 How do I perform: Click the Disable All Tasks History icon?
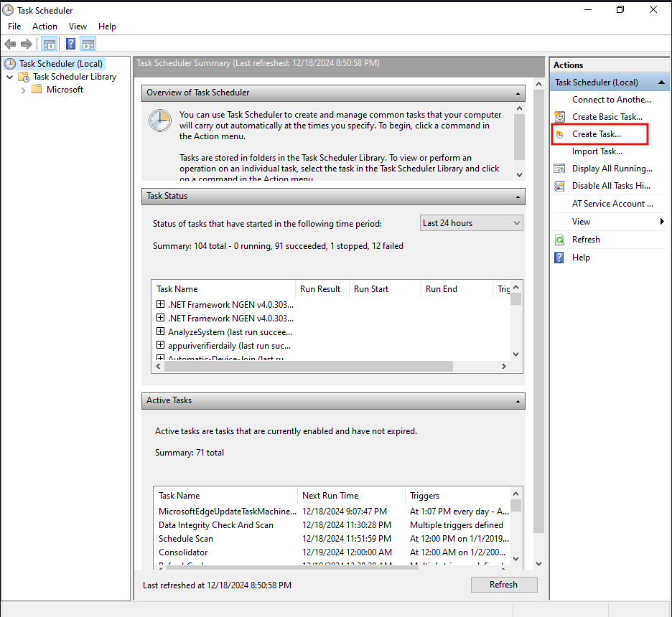(560, 186)
